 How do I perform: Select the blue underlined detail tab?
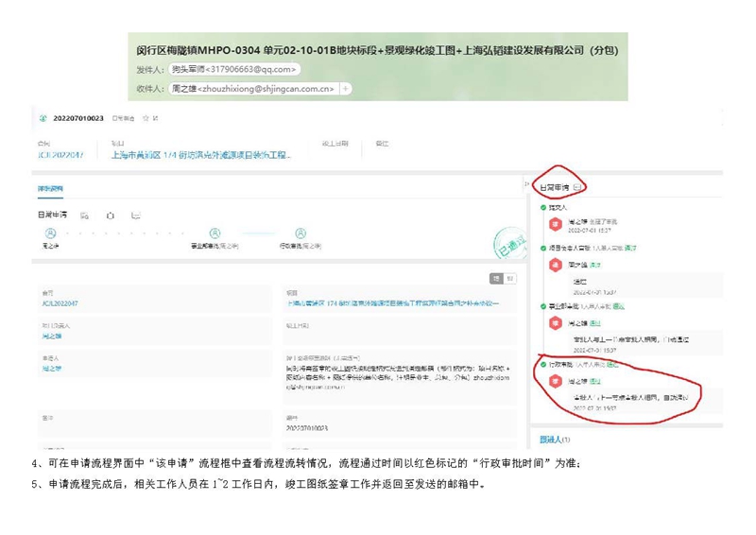(50, 189)
